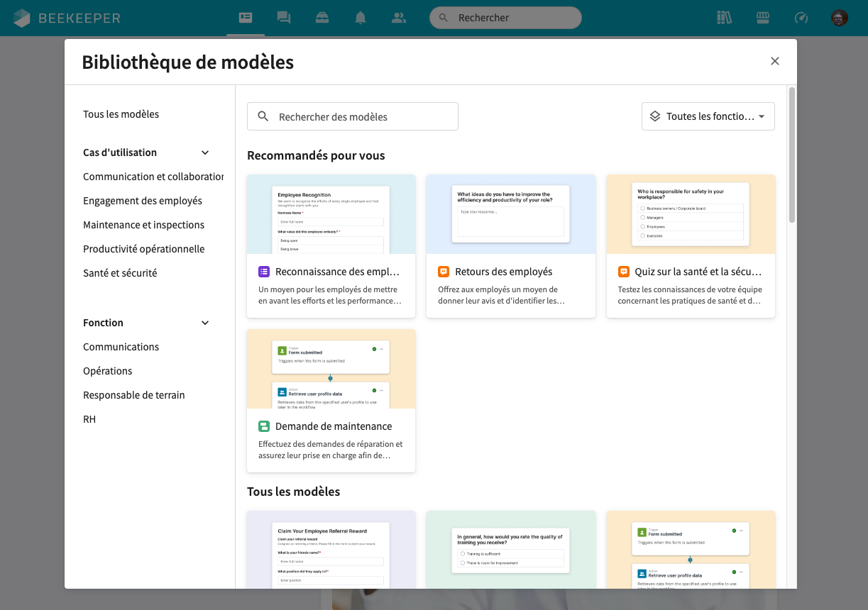The image size is (868, 610).
Task: Open the Streams feed icon
Action: [x=246, y=18]
